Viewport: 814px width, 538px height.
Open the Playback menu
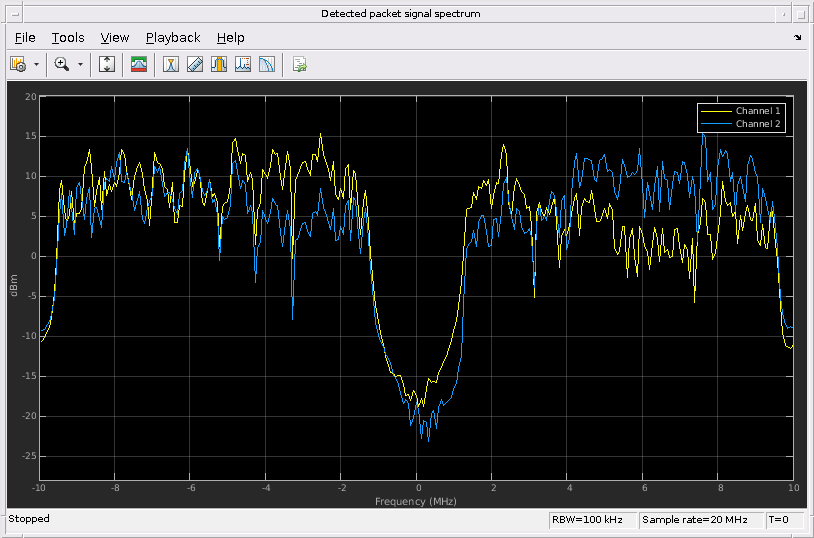click(x=173, y=37)
